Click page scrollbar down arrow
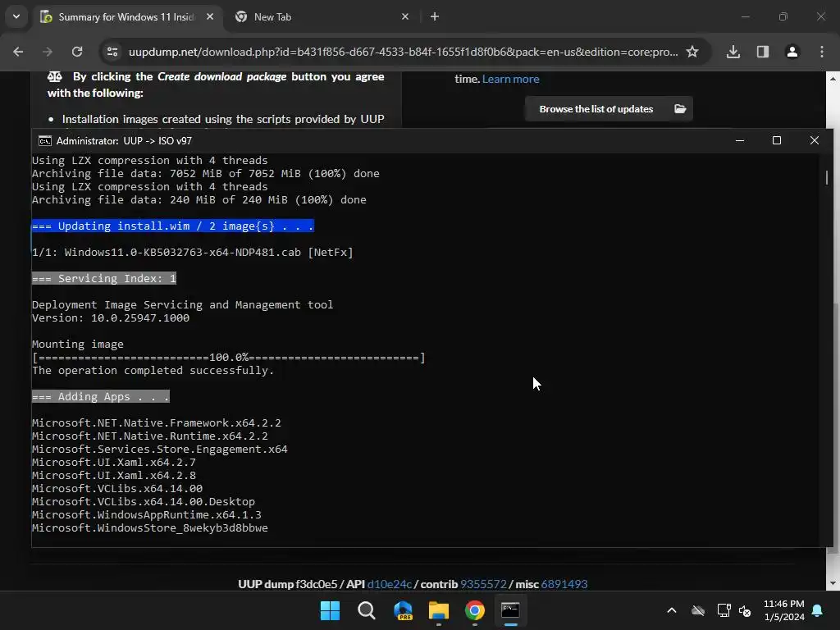Screen dimensions: 840x630 pyautogui.click(x=833, y=583)
